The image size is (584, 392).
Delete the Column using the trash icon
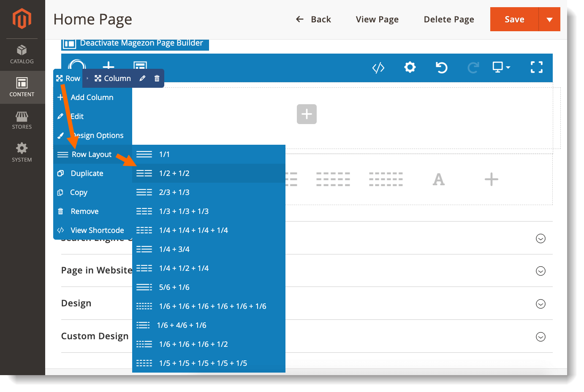pos(156,78)
